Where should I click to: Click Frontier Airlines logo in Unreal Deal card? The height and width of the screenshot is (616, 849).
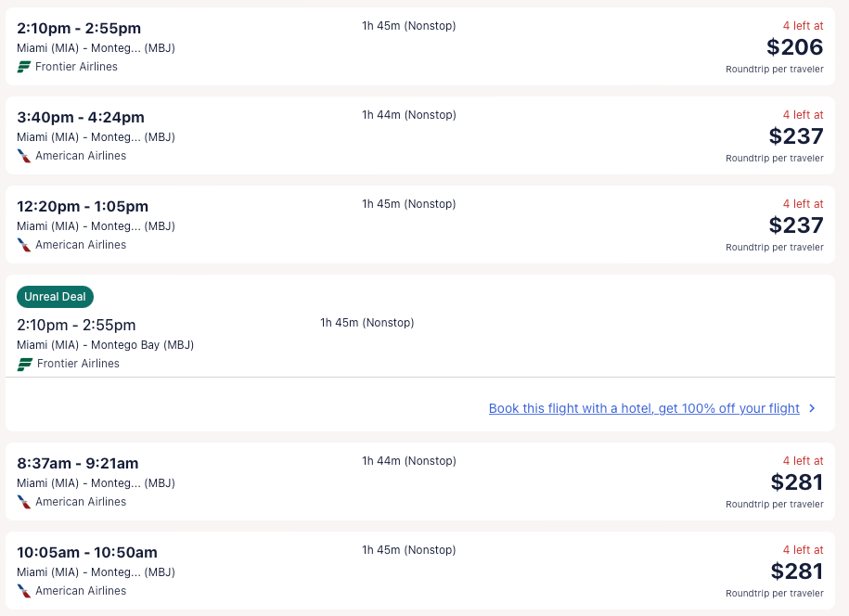point(25,364)
